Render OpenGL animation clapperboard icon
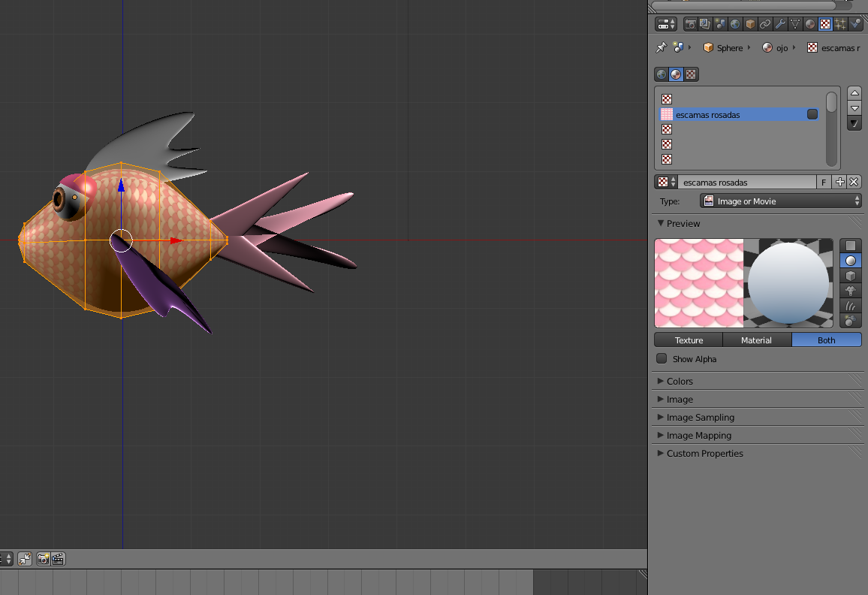 (58, 559)
